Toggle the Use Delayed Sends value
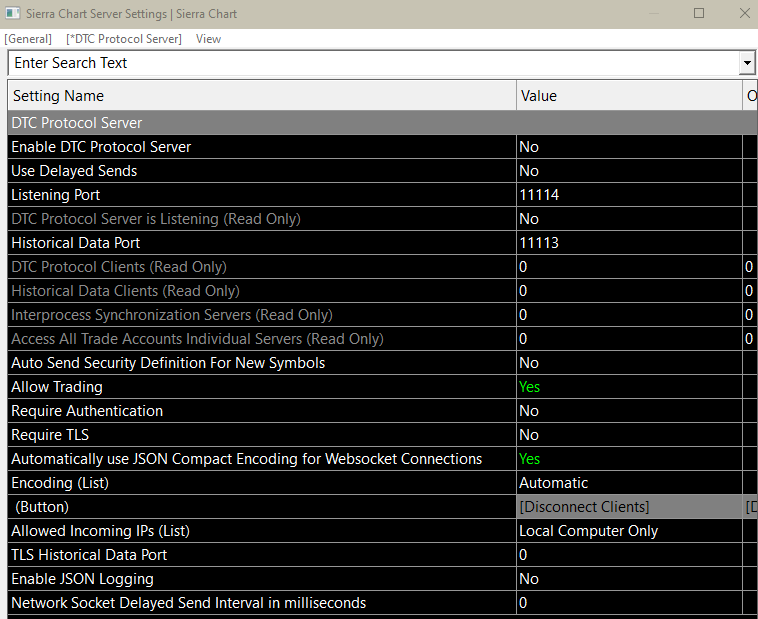758x619 pixels. (x=629, y=171)
